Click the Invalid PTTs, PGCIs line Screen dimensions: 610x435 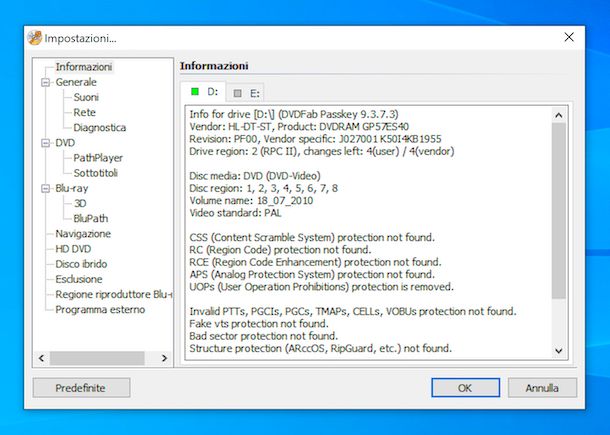point(353,311)
